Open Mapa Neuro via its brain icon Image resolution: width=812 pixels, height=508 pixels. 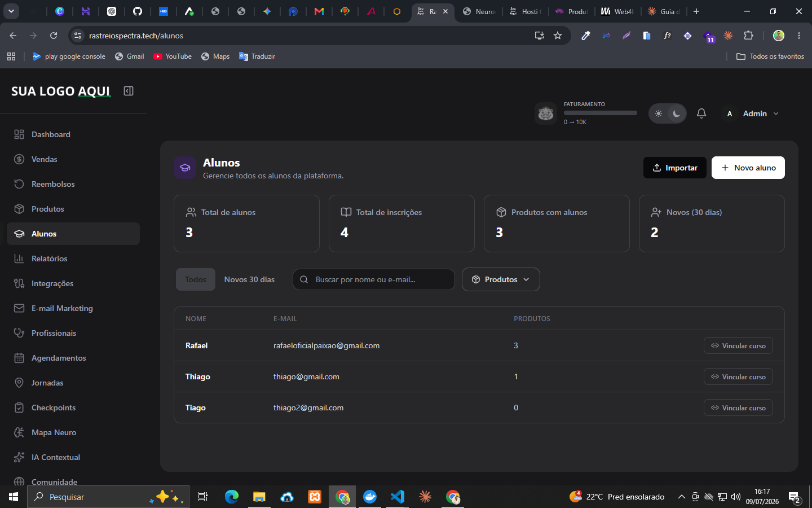coord(19,432)
